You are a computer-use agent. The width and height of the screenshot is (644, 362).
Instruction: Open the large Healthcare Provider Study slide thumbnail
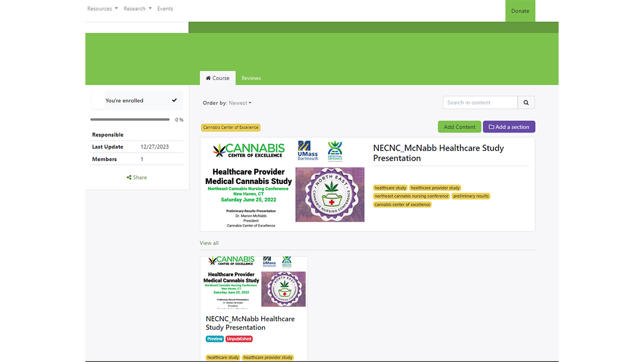(x=285, y=184)
